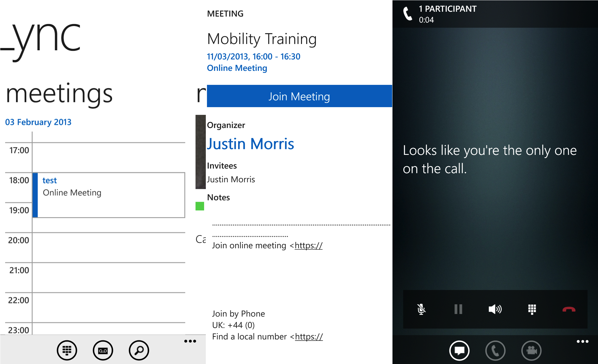This screenshot has height=364, width=598.
Task: Click the Join Meeting button
Action: [299, 96]
